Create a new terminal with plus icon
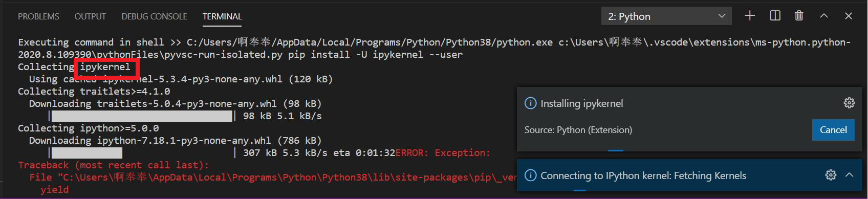 [x=750, y=16]
